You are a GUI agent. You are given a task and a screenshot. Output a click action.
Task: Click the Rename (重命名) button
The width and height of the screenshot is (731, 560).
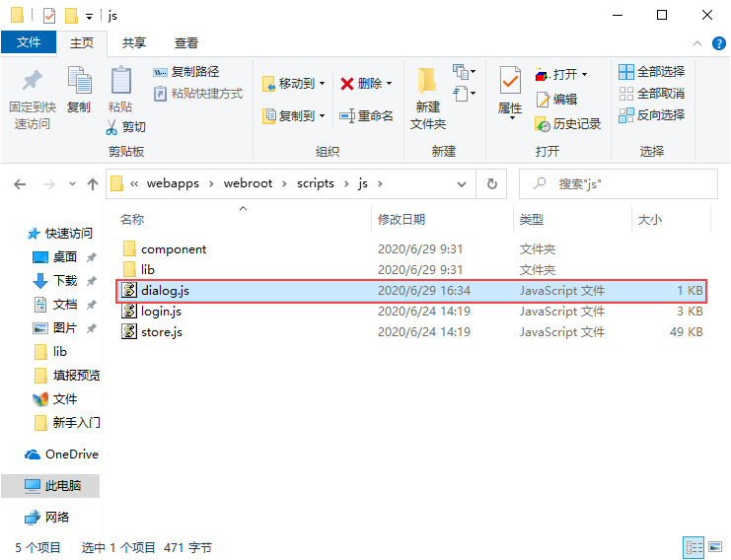click(366, 115)
